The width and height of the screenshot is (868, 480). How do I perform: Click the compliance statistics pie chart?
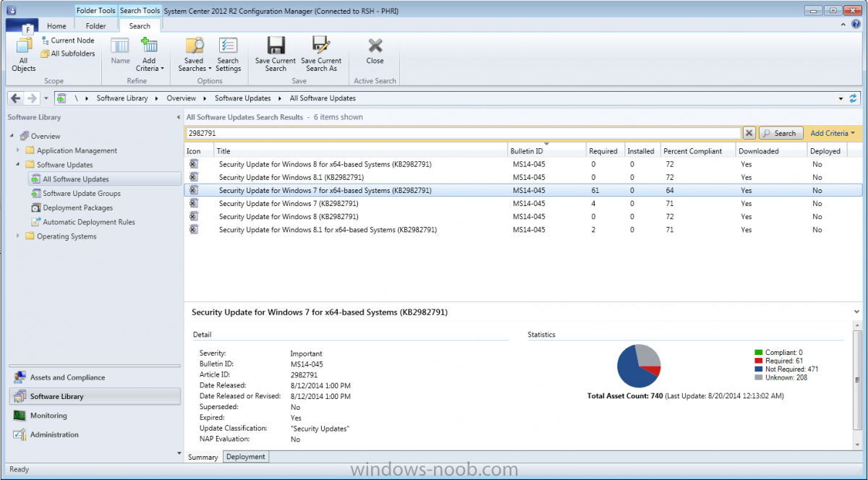pyautogui.click(x=639, y=366)
